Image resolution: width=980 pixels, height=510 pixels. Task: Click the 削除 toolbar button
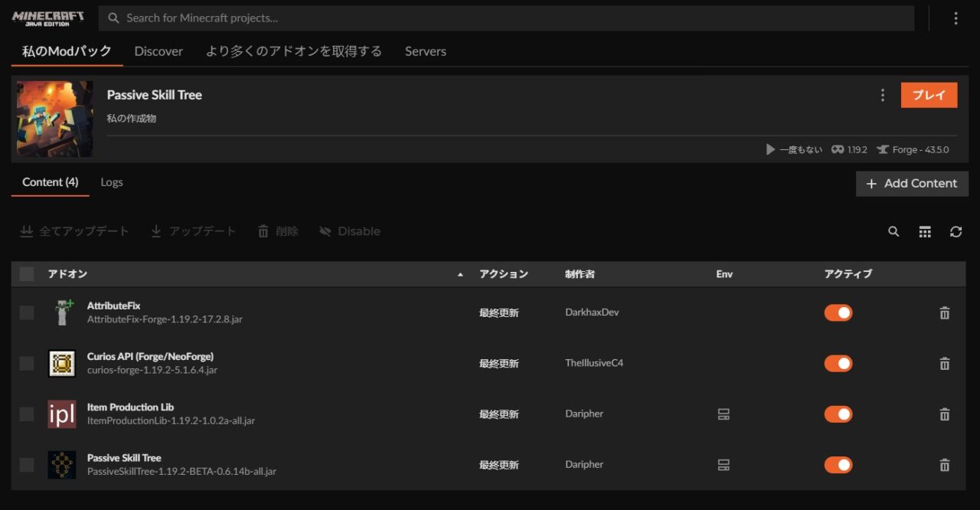[x=278, y=231]
